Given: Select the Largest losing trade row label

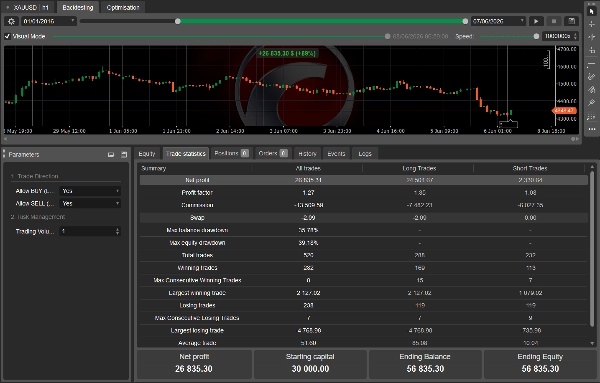Looking at the screenshot, I should tap(197, 331).
